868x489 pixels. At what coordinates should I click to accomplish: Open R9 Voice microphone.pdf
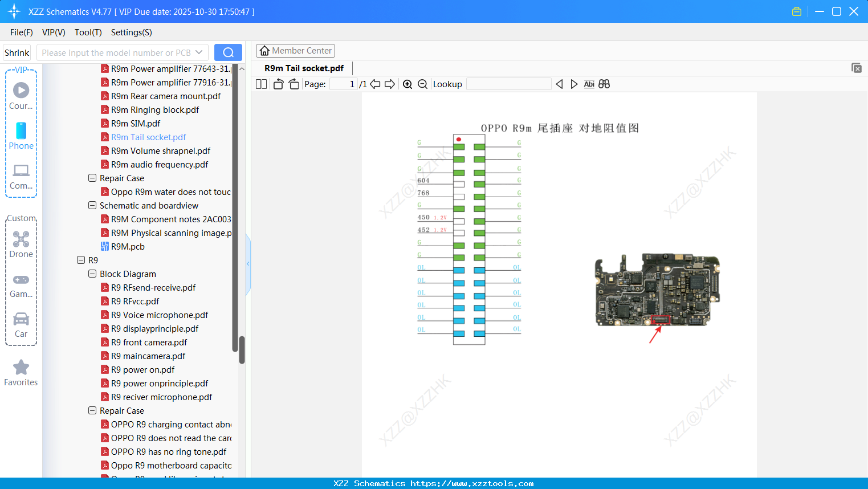(160, 315)
